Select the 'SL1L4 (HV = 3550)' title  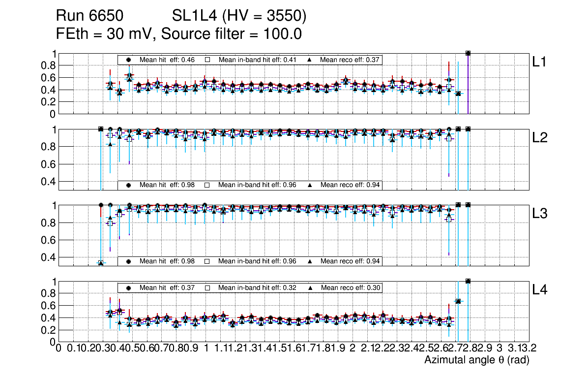[239, 17]
